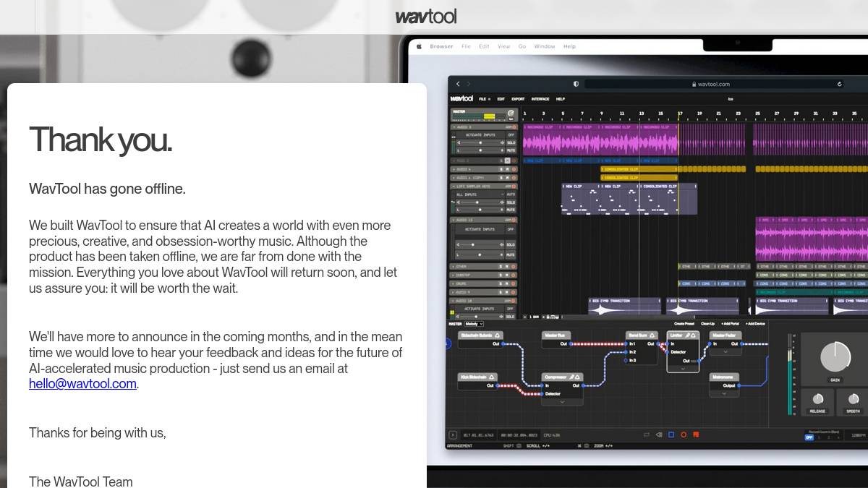
Task: Click the browser shield privacy icon
Action: click(x=576, y=84)
